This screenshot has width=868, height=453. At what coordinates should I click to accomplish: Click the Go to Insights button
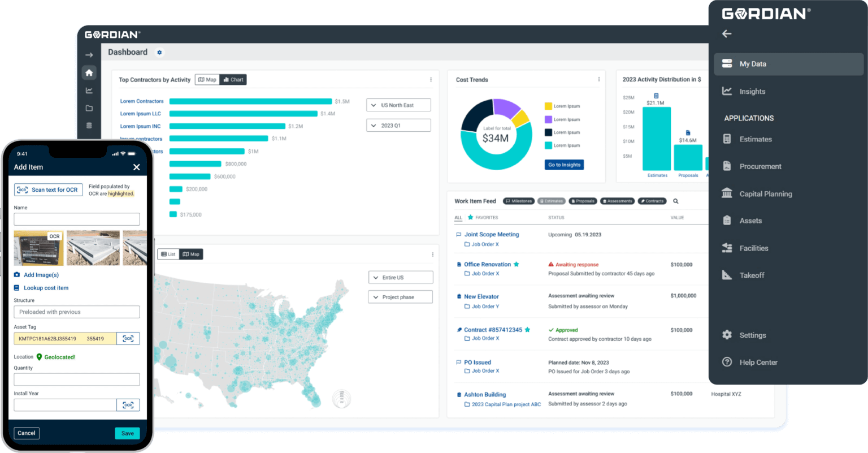[564, 165]
